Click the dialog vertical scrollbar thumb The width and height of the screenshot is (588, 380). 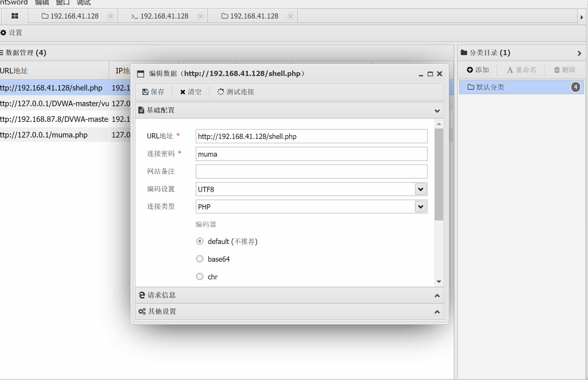click(439, 174)
